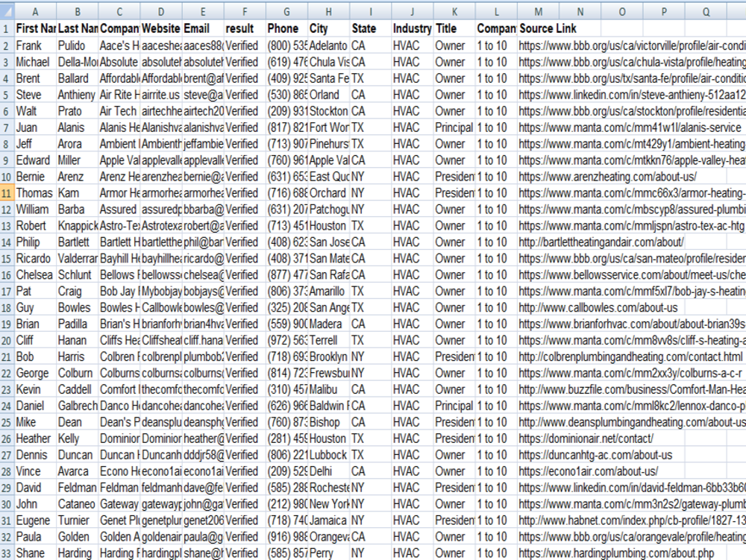Select the city cell 'Adelanto'

click(x=329, y=45)
